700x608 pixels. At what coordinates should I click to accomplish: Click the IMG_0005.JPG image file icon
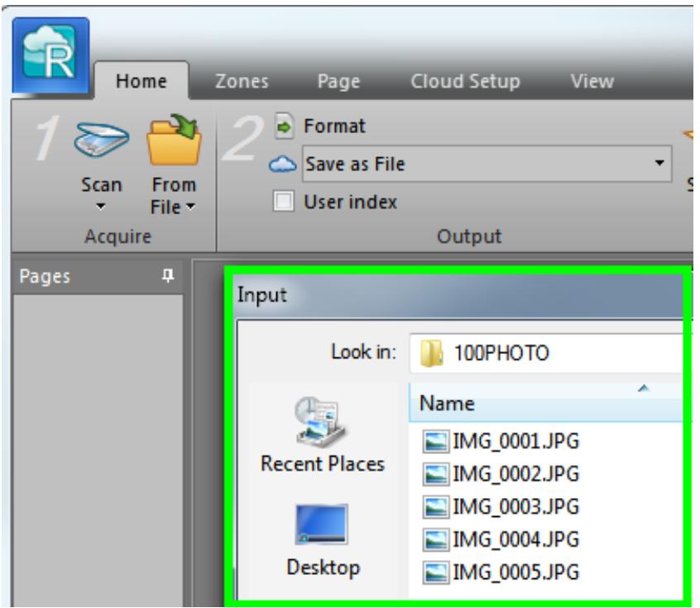click(435, 572)
